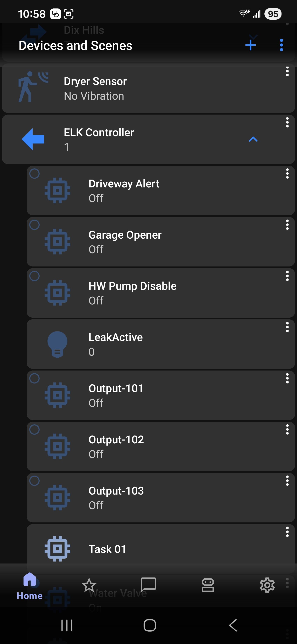Open the top-bar overflow menu
This screenshot has height=644, width=297.
(281, 45)
